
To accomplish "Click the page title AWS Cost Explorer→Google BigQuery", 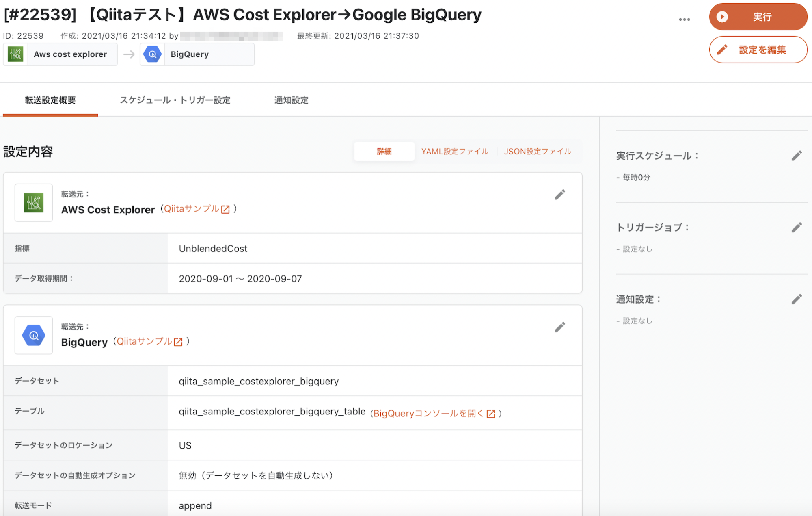I will [x=337, y=15].
